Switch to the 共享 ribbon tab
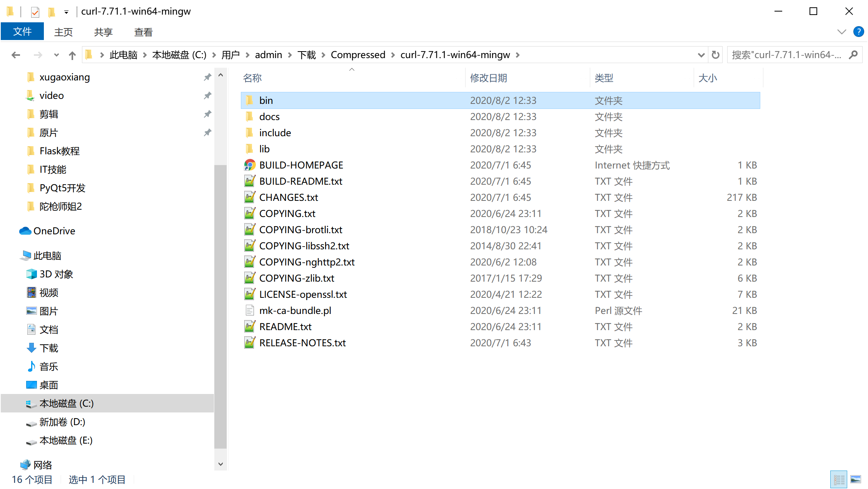The height and width of the screenshot is (489, 868). point(103,32)
